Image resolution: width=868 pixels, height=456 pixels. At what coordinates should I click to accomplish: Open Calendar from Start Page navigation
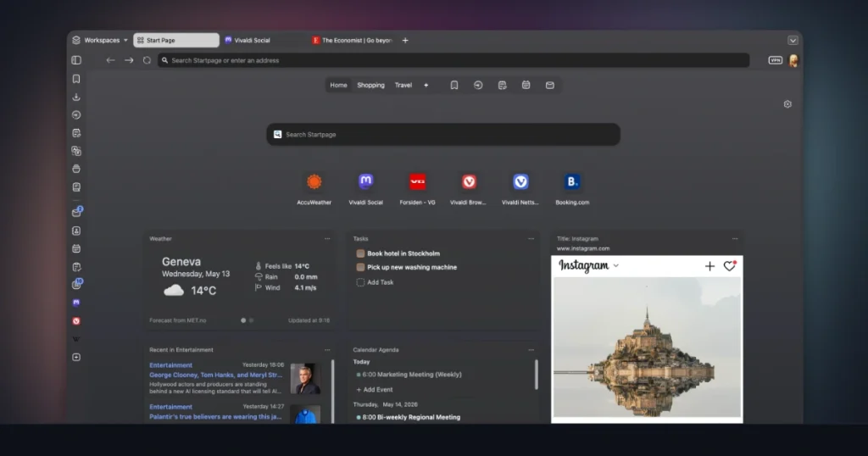tap(526, 86)
